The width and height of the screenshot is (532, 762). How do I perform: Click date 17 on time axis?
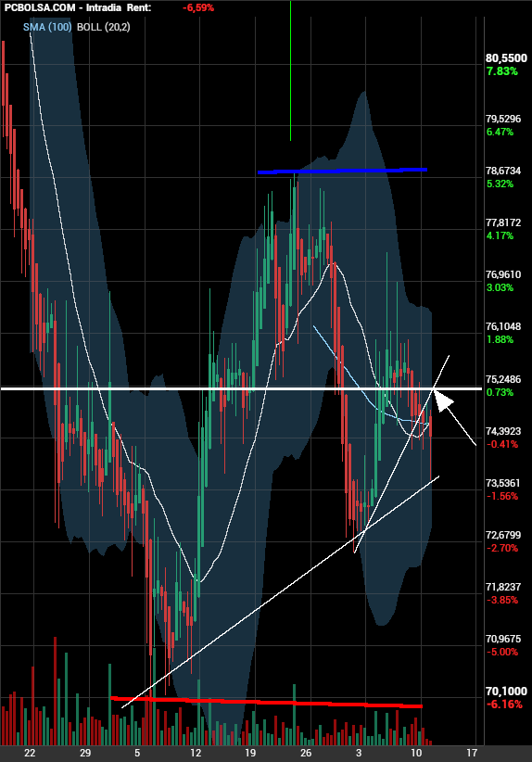pyautogui.click(x=471, y=753)
